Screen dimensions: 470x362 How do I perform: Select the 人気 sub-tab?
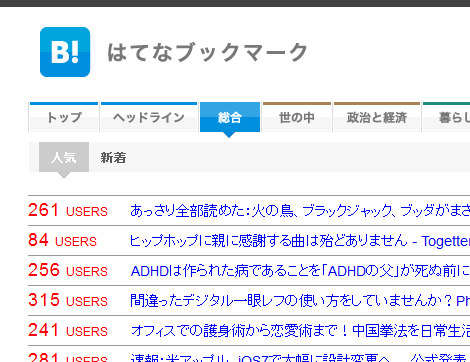coord(64,157)
